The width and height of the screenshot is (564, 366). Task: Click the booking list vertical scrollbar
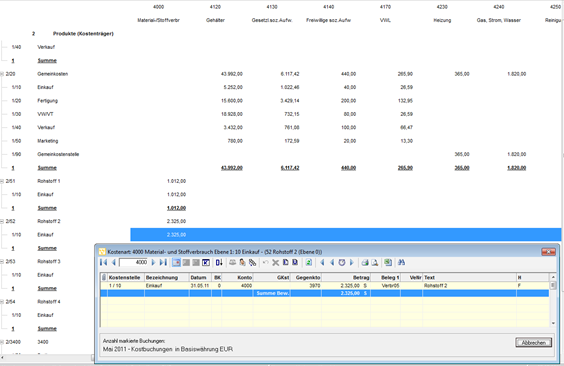point(553,300)
